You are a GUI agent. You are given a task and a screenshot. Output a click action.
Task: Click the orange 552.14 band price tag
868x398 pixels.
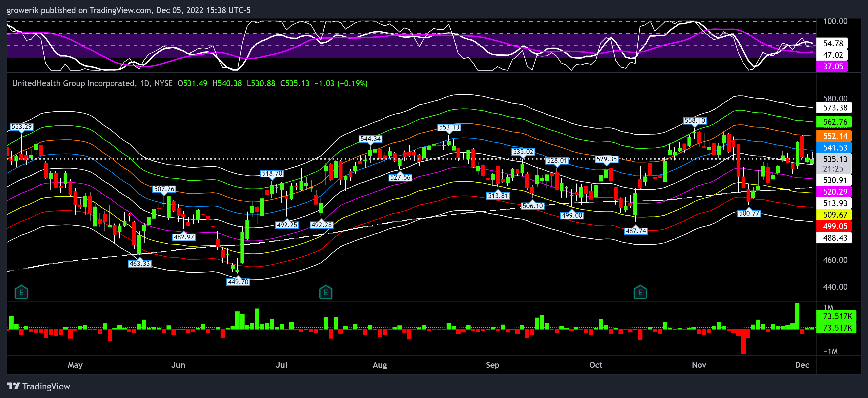[834, 136]
